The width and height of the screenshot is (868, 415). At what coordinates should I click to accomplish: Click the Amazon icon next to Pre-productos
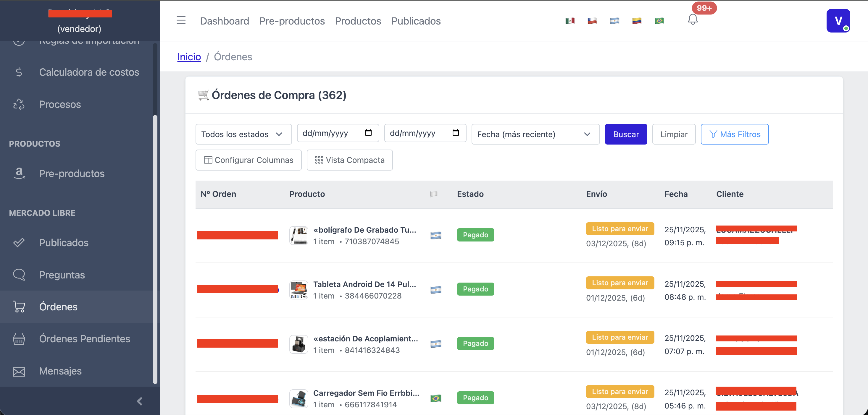coord(19,173)
